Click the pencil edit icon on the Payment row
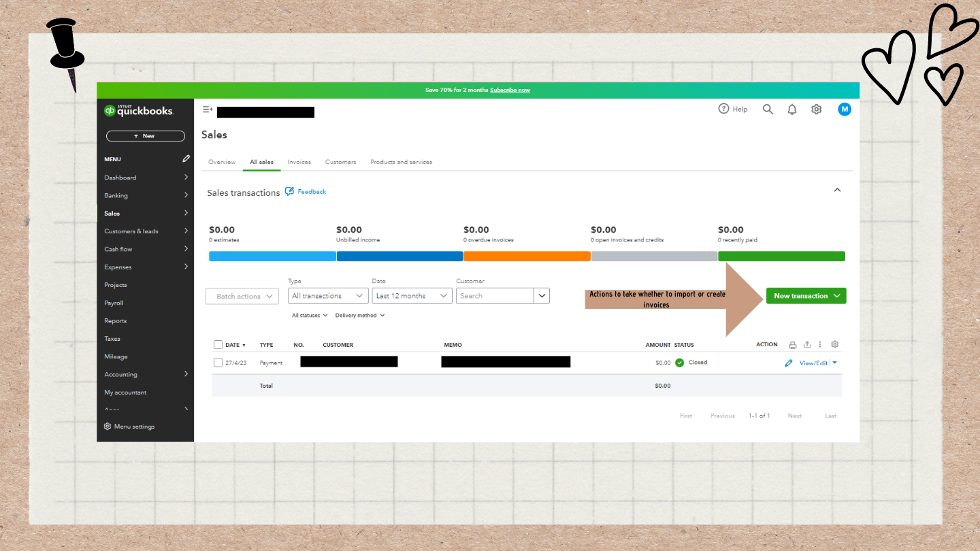 point(789,363)
